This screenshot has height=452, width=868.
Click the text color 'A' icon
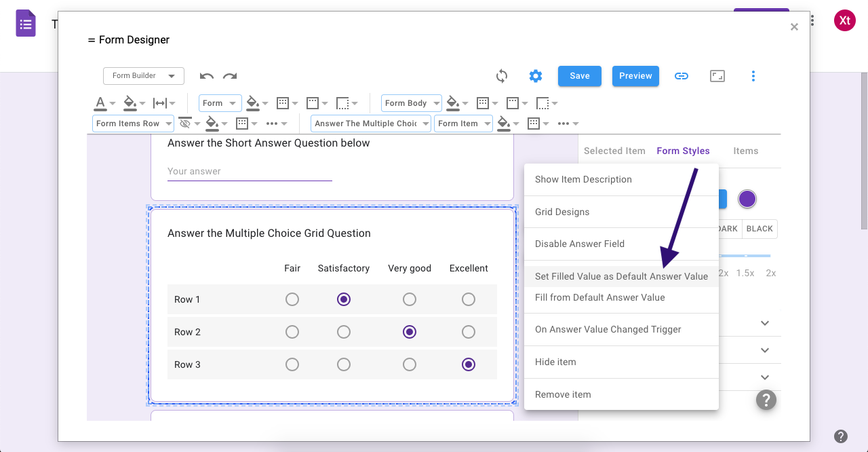click(100, 103)
